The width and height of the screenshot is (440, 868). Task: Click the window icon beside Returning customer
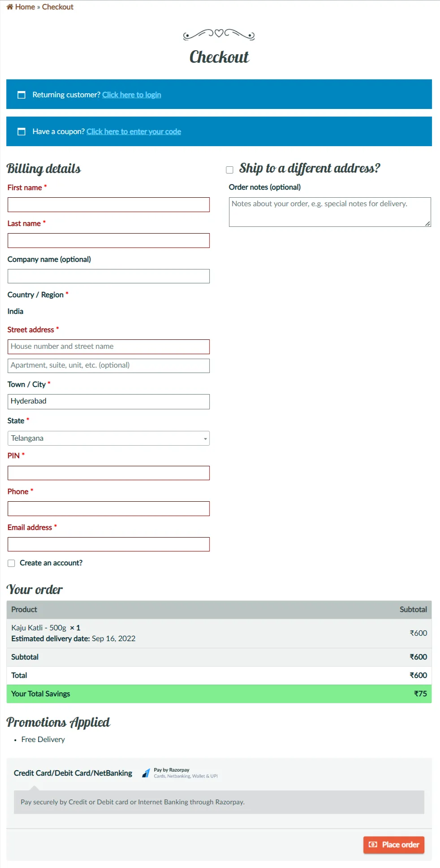[x=21, y=95]
